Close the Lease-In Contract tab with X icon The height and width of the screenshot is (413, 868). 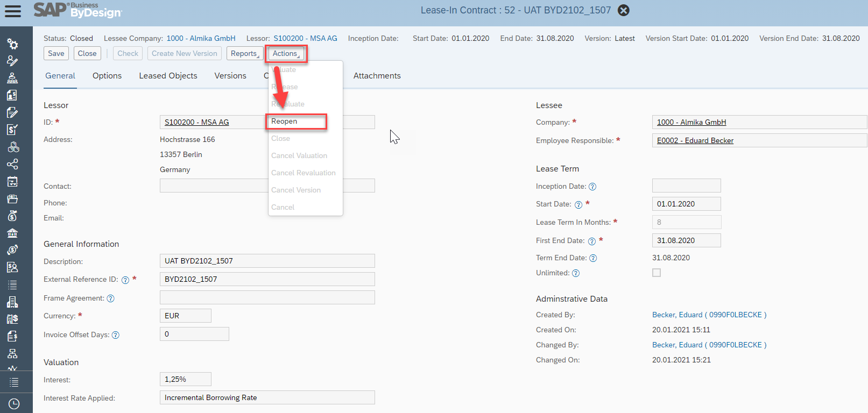(623, 10)
